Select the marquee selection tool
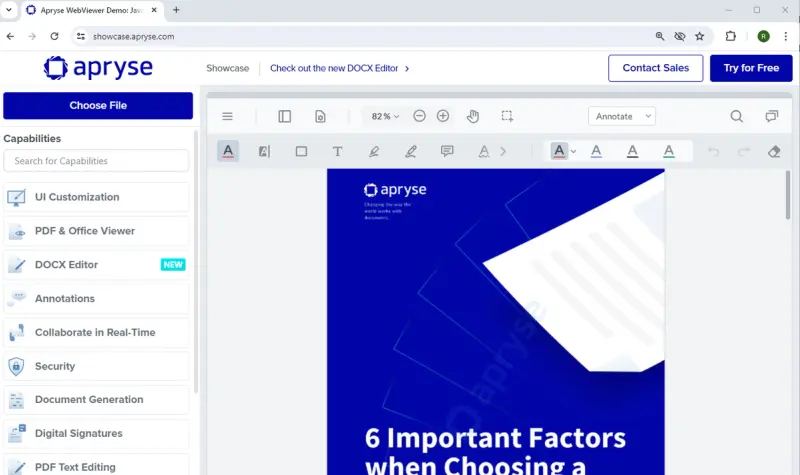This screenshot has width=800, height=475. tap(507, 116)
